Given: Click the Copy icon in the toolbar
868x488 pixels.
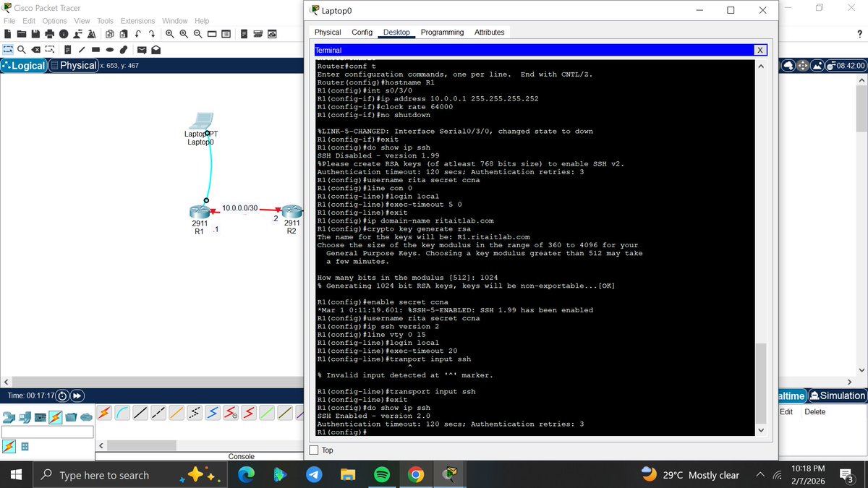Looking at the screenshot, I should tap(110, 34).
